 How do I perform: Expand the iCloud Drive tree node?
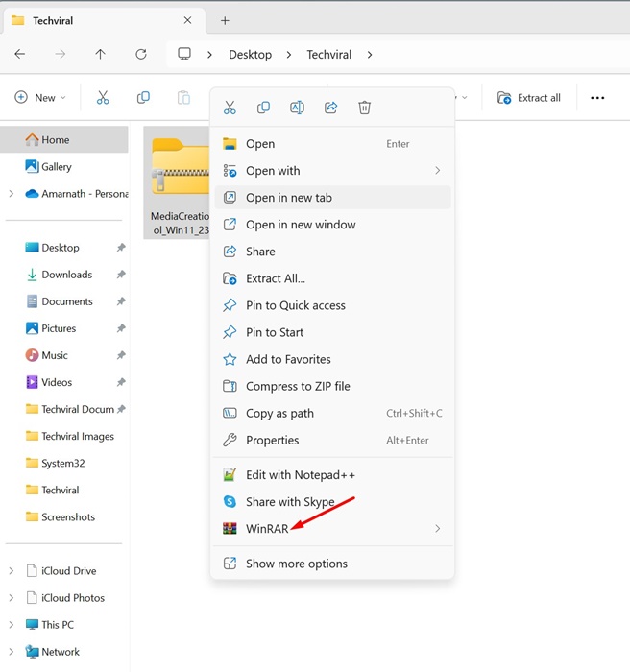point(12,571)
